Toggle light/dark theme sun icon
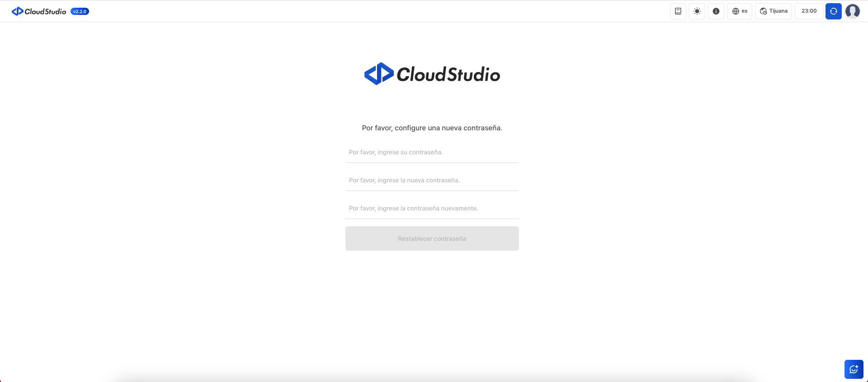Screen dimensions: 868x382 (x=697, y=11)
